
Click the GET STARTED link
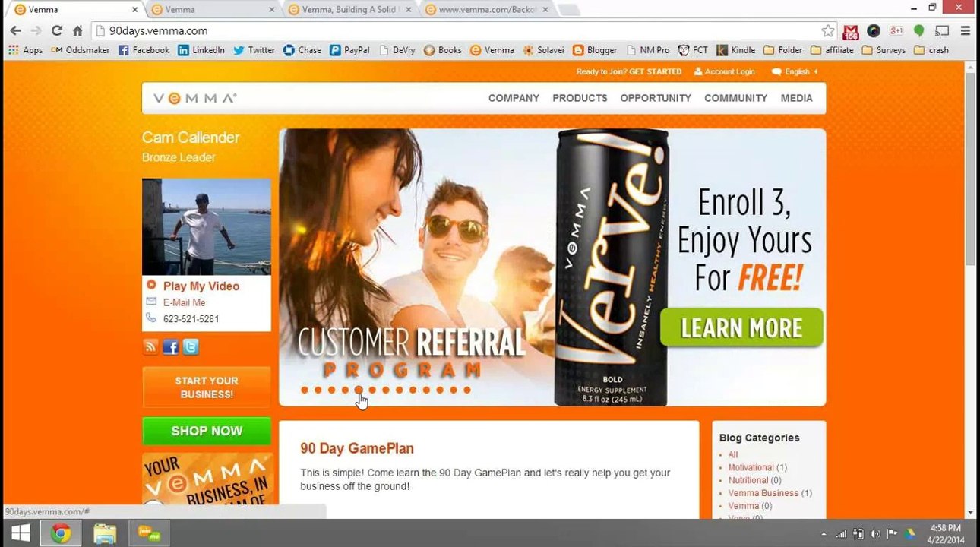(x=656, y=72)
